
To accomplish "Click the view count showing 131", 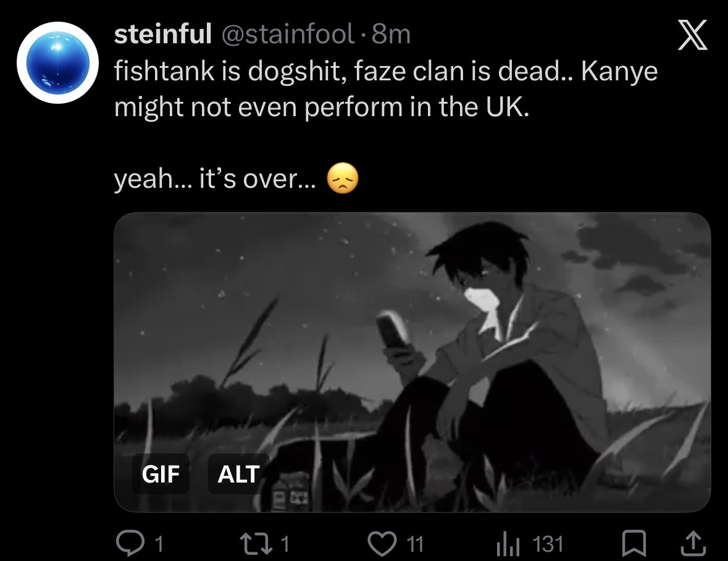I will 548,544.
